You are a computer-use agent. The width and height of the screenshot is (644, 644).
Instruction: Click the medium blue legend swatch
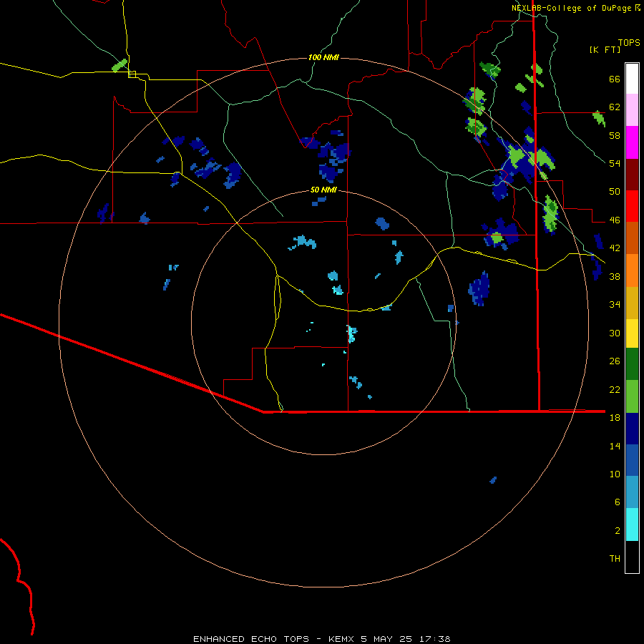pyautogui.click(x=632, y=460)
